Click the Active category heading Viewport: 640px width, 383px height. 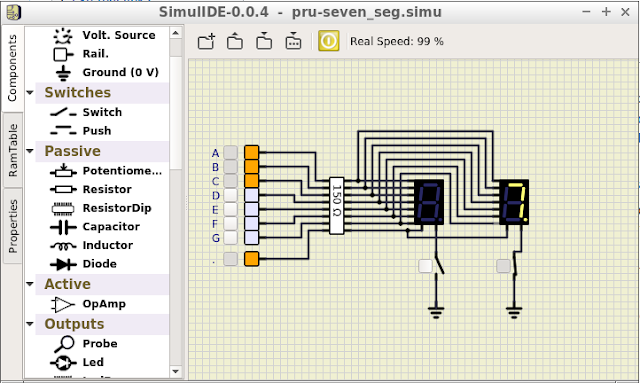point(67,284)
